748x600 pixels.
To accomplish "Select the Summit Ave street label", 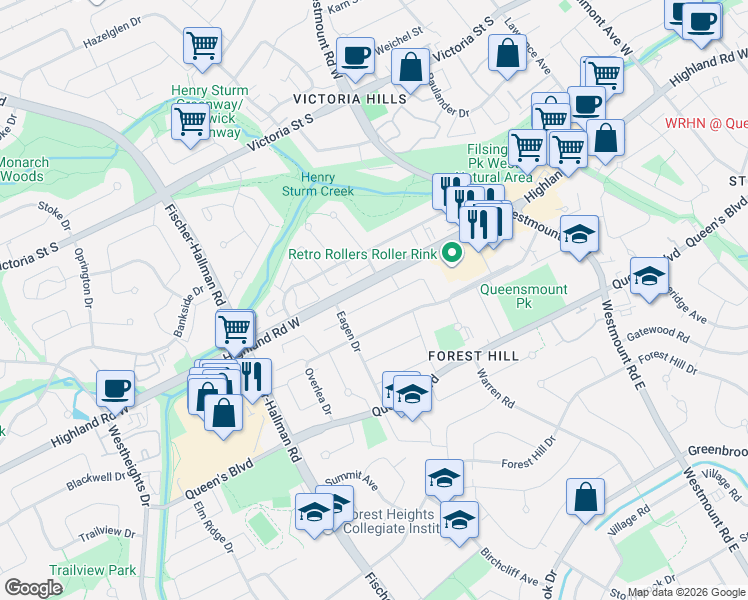I will [352, 480].
